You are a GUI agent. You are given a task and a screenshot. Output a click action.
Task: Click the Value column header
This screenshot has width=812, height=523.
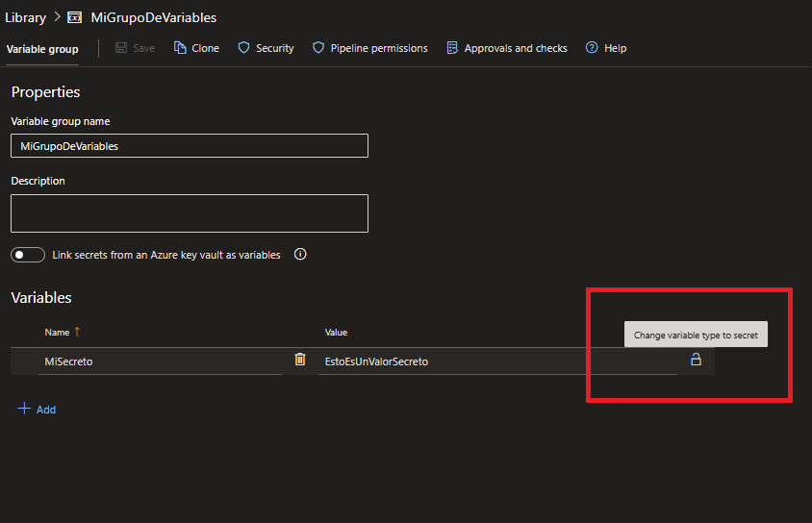(336, 332)
